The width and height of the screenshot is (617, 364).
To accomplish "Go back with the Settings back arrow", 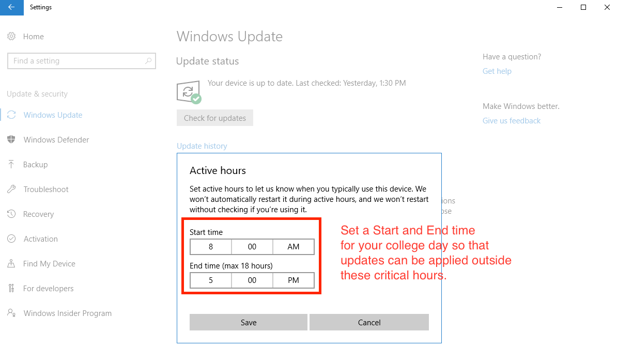I will pos(11,7).
